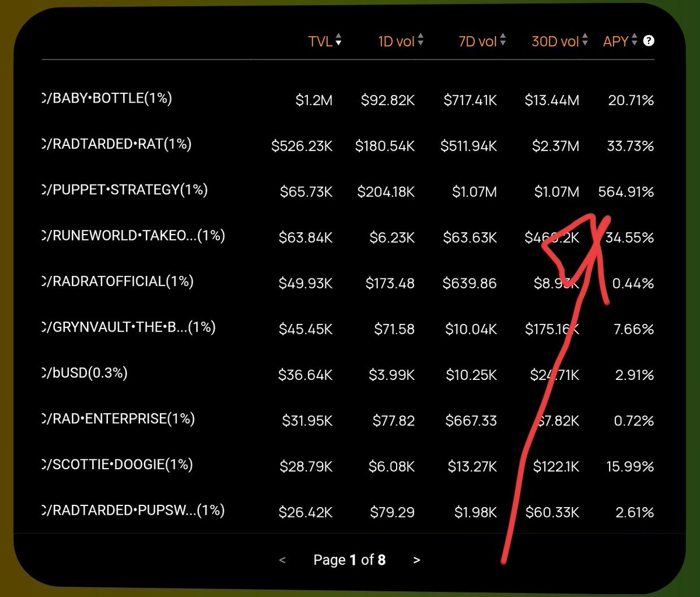Click the 33.73% APY value
Screen dimensions: 700x597
pyautogui.click(x=630, y=146)
